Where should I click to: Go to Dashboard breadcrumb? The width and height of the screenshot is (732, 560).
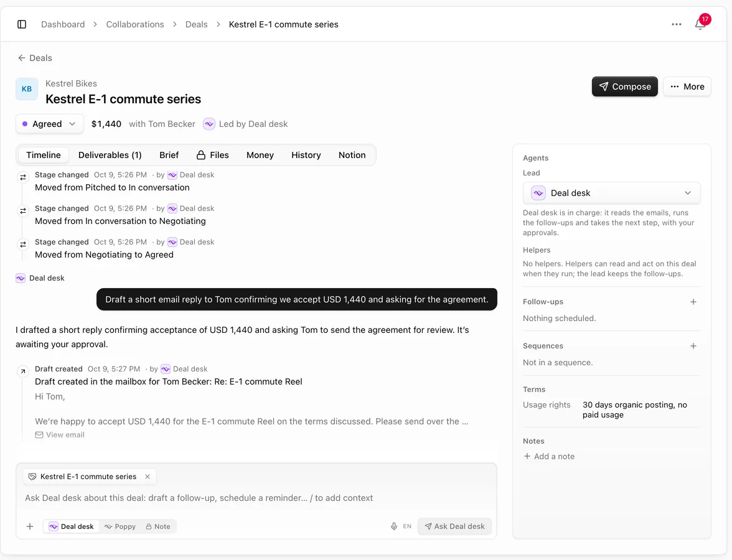pyautogui.click(x=63, y=24)
